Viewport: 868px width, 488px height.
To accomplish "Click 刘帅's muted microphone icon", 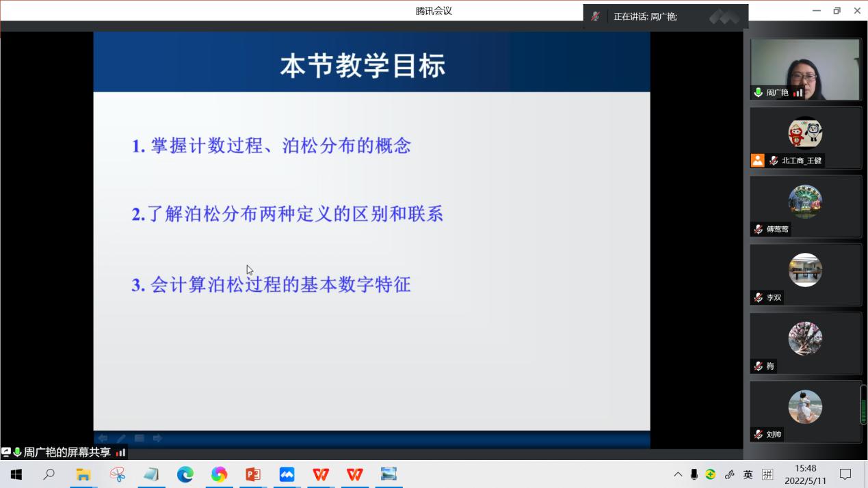I will [758, 435].
